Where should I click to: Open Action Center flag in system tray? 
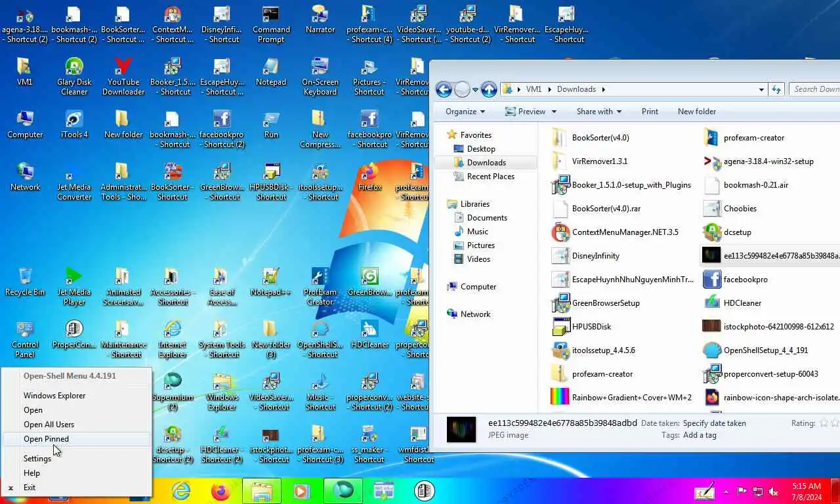742,491
